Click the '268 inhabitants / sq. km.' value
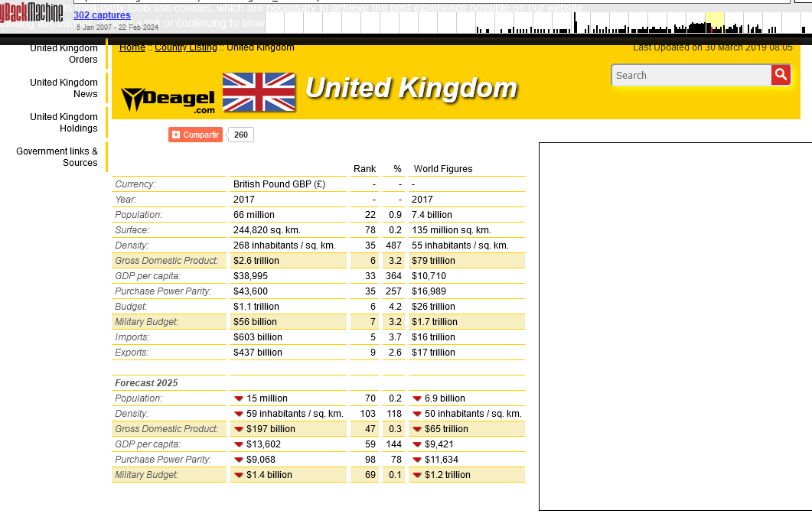Image resolution: width=812 pixels, height=517 pixels. [x=284, y=245]
